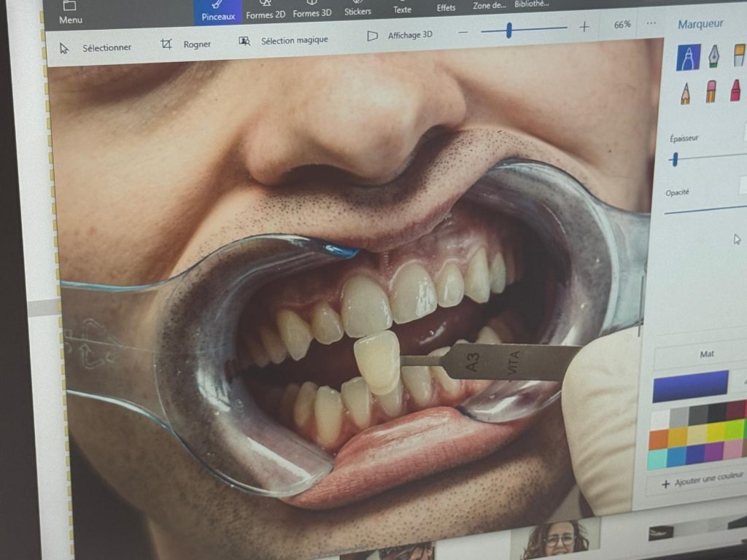The width and height of the screenshot is (747, 560).
Task: Open the Zone de... tab
Action: 489,6
